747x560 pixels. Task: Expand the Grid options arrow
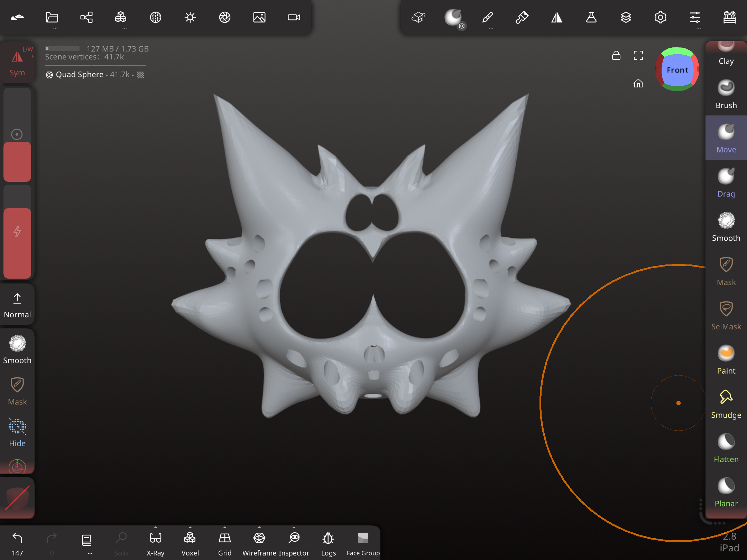[x=225, y=527]
